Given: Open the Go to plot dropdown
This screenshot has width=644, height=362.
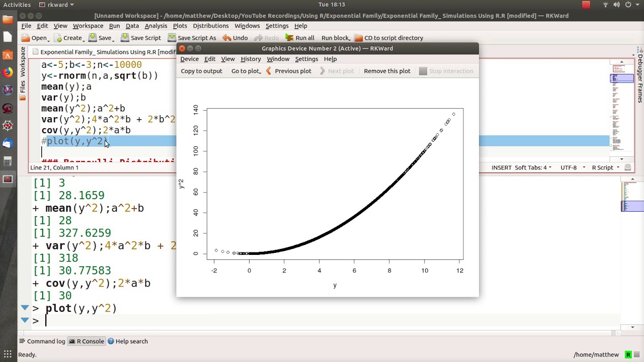Looking at the screenshot, I should tap(246, 71).
